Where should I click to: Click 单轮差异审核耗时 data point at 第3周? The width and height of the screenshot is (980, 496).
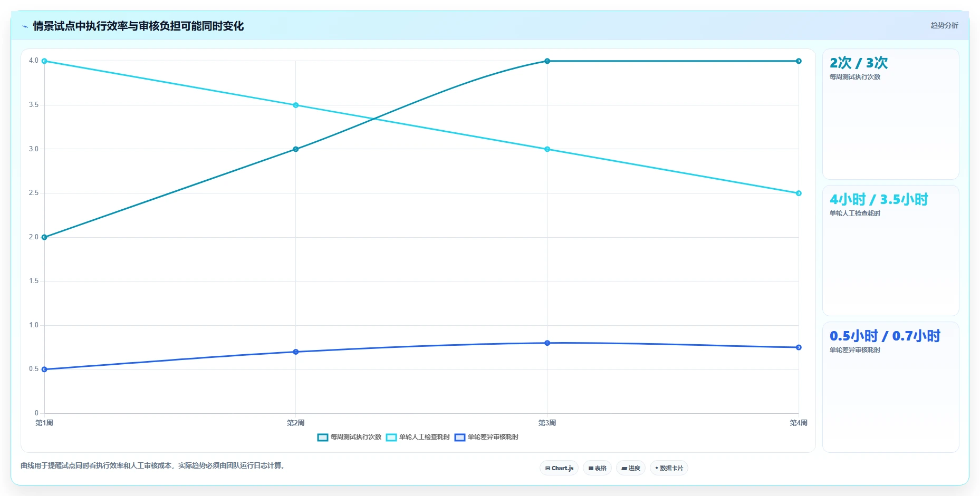click(547, 343)
